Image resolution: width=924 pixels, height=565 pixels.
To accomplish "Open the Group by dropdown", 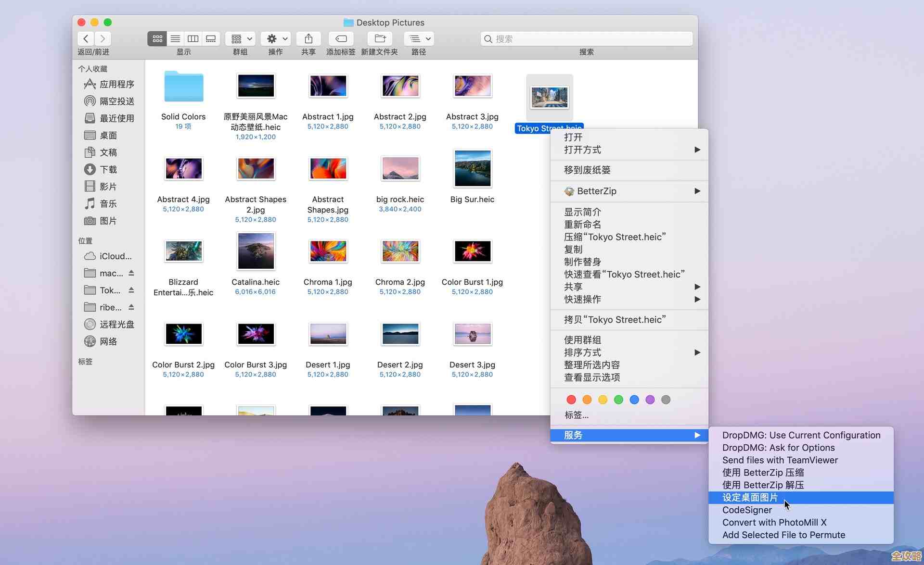I will click(x=241, y=38).
